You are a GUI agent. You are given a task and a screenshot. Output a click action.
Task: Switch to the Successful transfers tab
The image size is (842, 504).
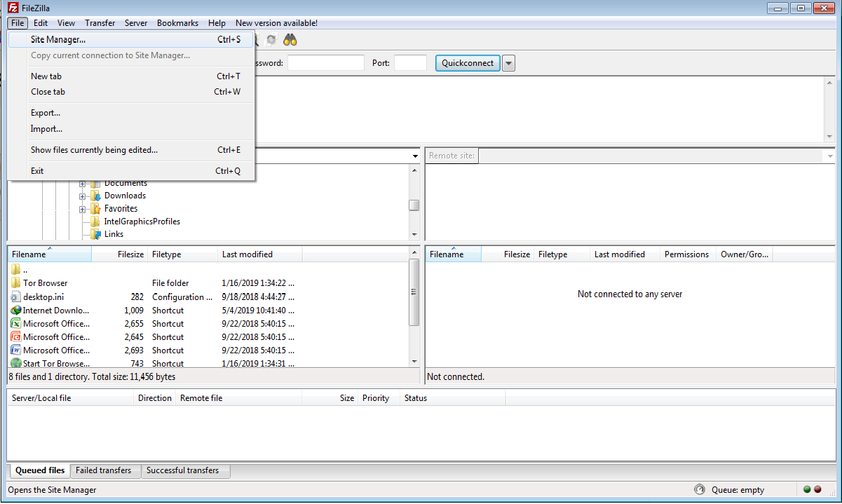point(185,471)
